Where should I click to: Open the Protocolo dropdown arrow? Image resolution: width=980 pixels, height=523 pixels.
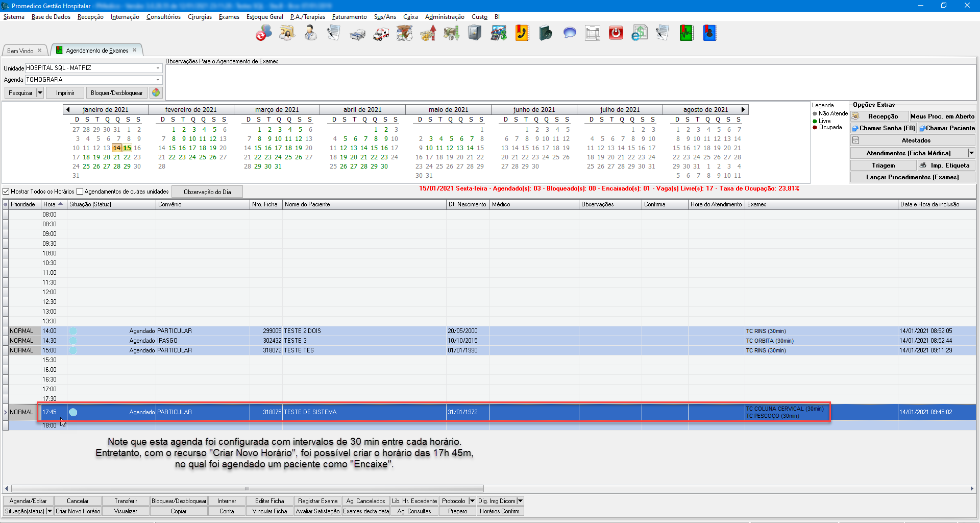[x=472, y=501]
